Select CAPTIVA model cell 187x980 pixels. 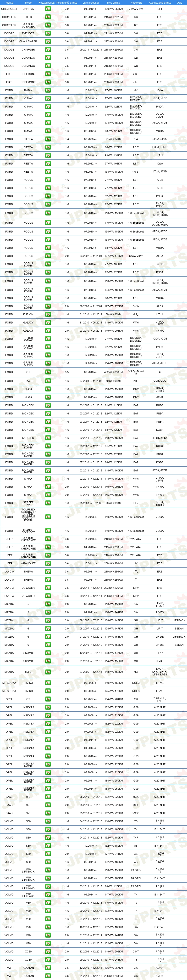pos(28,9)
